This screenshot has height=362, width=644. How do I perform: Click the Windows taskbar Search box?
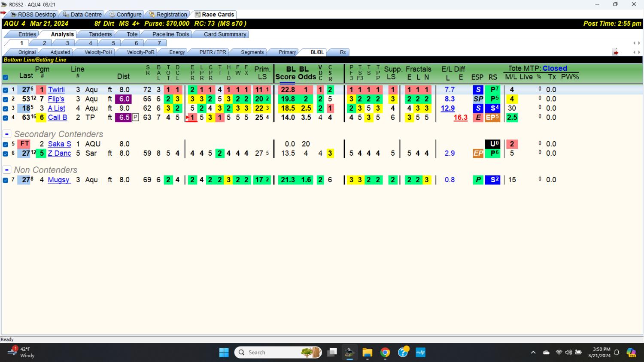click(278, 353)
